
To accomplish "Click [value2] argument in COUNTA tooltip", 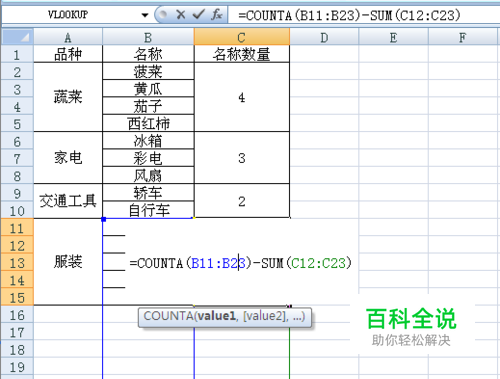I will click(264, 316).
